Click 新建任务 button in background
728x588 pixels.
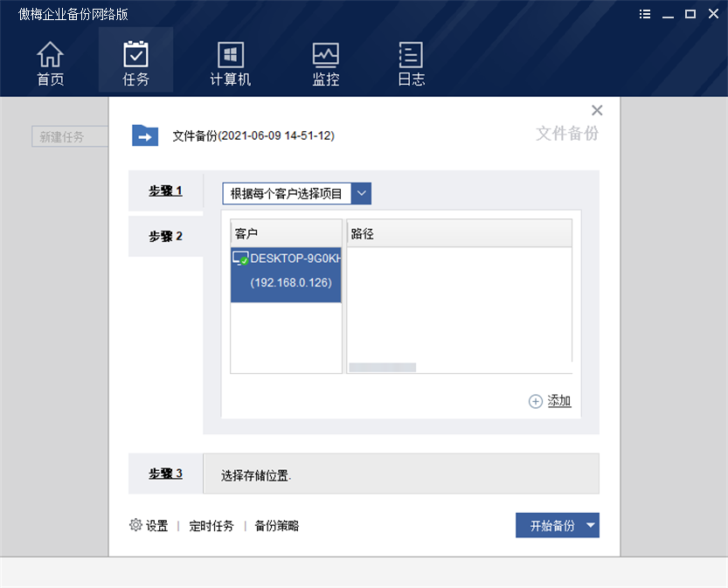[70, 136]
